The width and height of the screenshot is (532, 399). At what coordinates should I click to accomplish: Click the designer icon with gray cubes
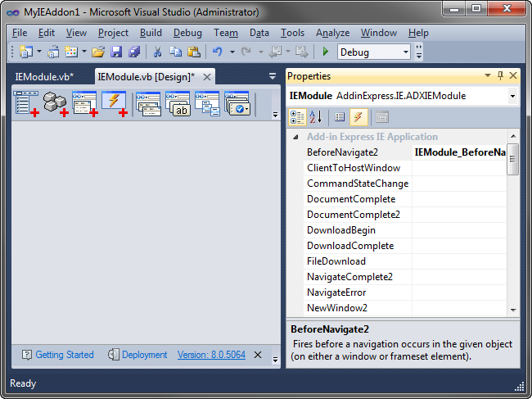(56, 104)
